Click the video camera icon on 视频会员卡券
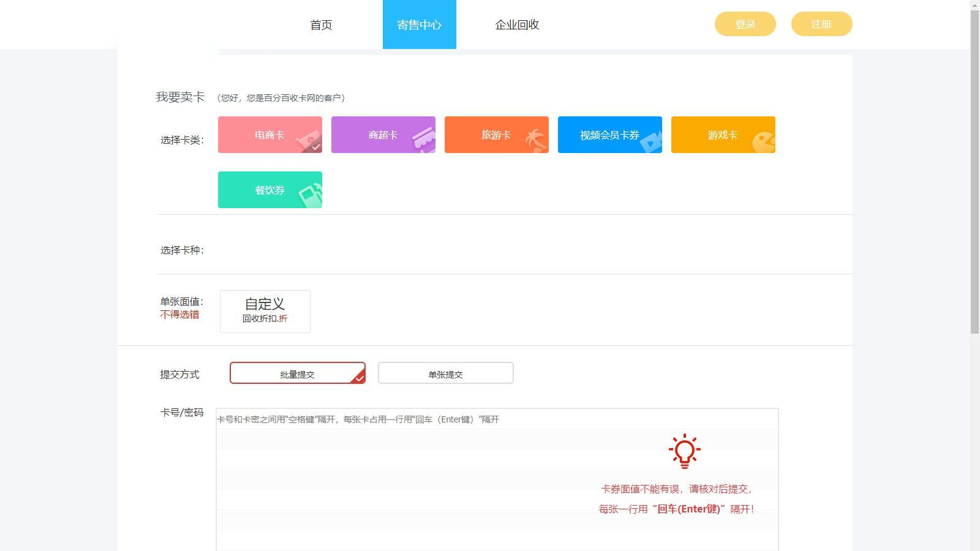Screen dimensions: 980x551 coord(650,141)
